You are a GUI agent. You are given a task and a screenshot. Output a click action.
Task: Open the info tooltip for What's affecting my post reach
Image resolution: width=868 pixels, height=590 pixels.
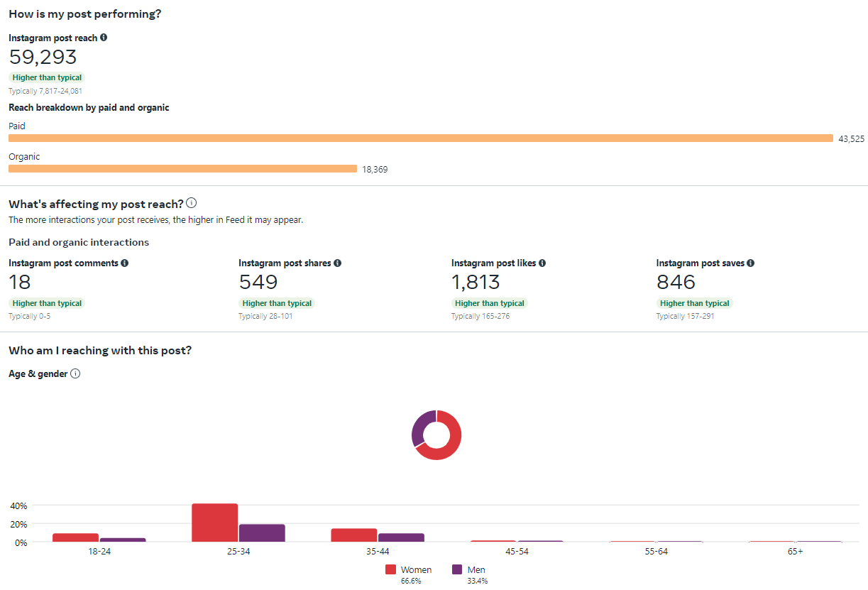point(192,203)
